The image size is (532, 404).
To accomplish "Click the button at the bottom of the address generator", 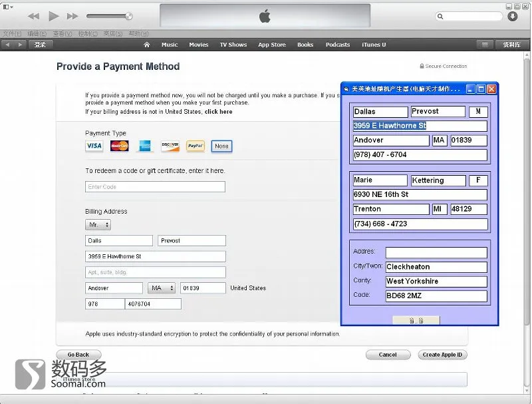I will click(x=416, y=321).
